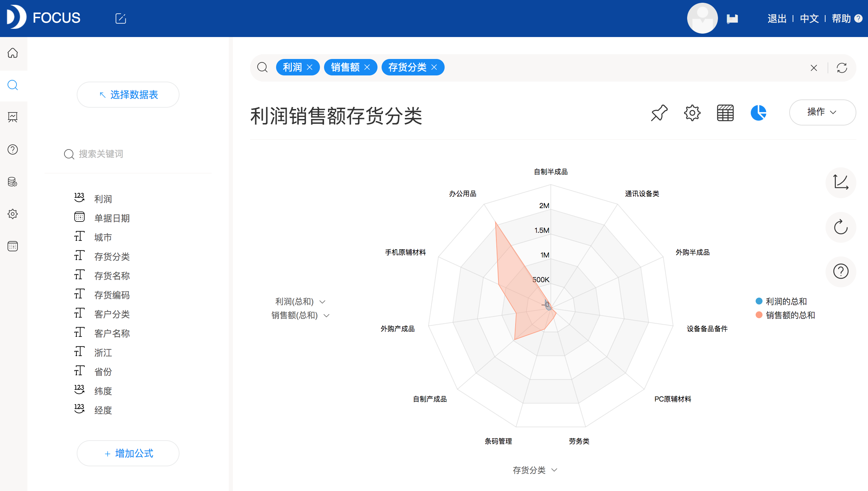Click the 增加公式 button
The image size is (868, 491).
tap(128, 453)
